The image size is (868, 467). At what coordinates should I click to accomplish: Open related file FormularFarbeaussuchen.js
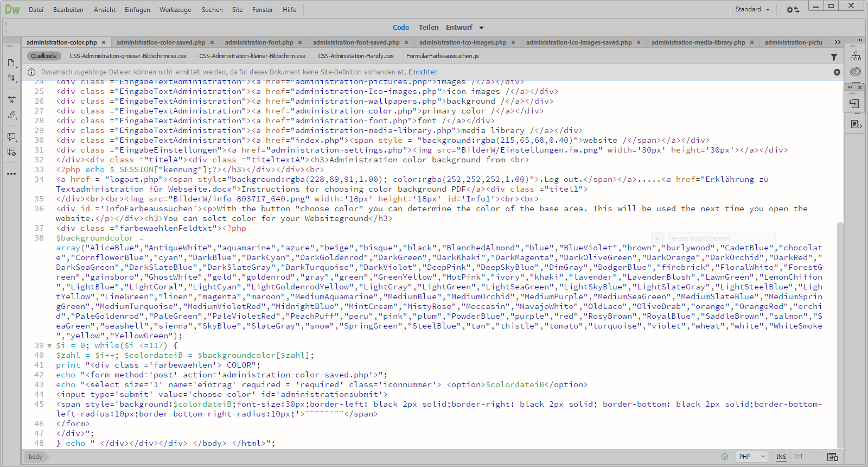tap(443, 56)
